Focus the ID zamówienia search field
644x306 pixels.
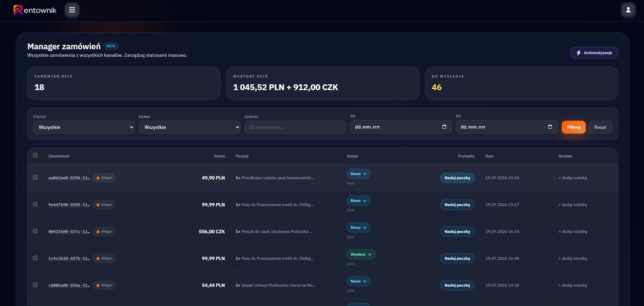[x=295, y=127]
